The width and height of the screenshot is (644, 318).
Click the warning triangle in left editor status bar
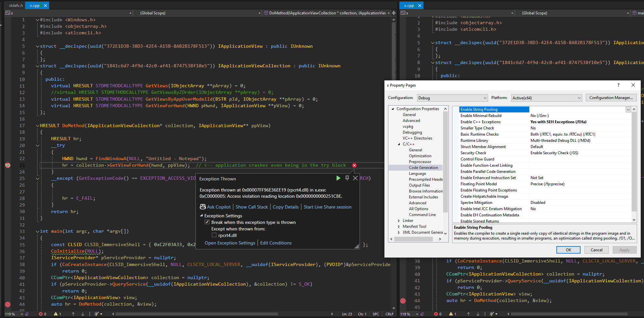point(56,314)
